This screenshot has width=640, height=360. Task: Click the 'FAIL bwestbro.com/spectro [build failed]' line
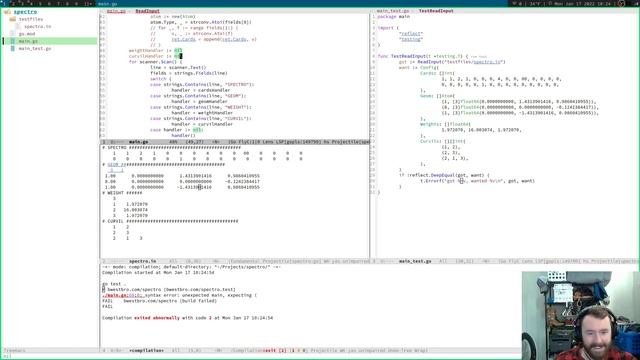pos(160,301)
